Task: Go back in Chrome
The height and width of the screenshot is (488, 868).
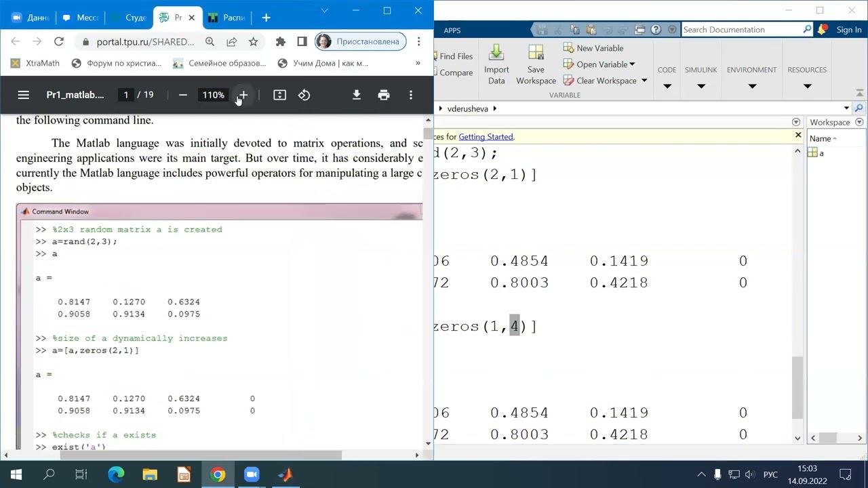Action: (x=16, y=41)
